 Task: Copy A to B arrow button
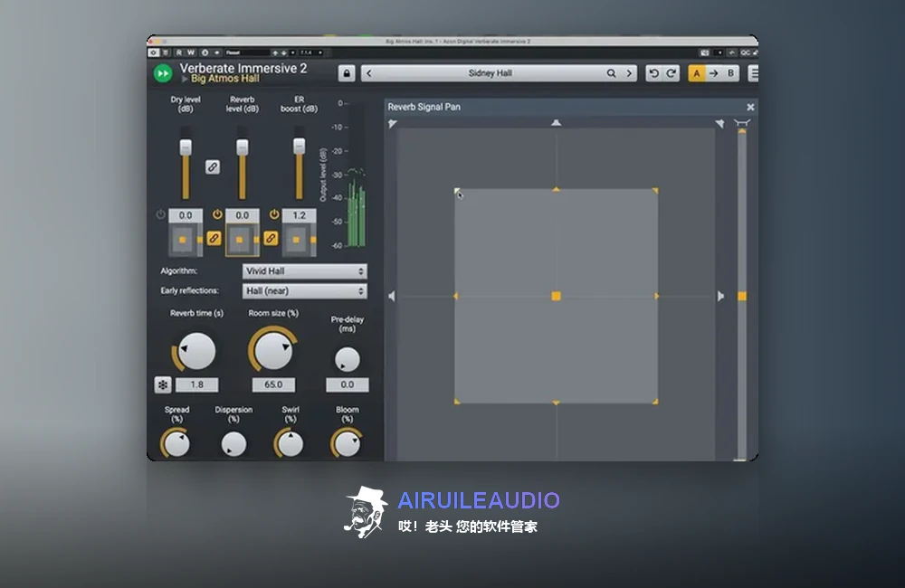point(714,73)
